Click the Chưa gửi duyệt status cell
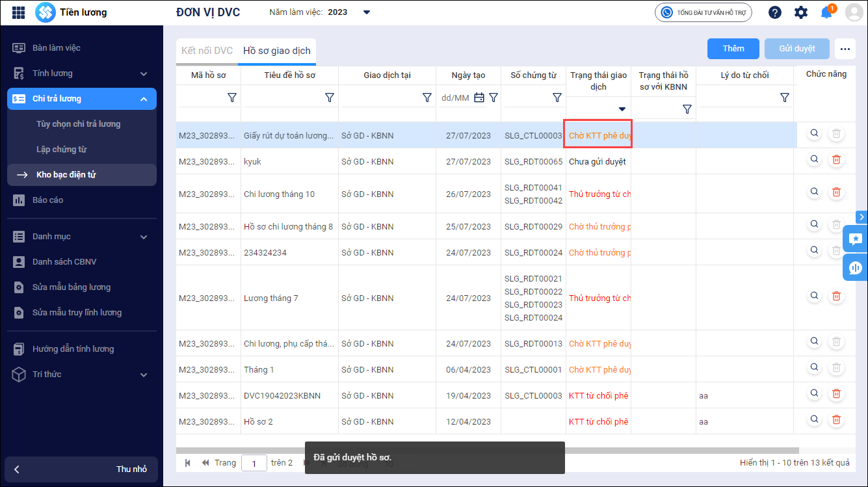Screen dimensions: 868x487 (x=598, y=161)
